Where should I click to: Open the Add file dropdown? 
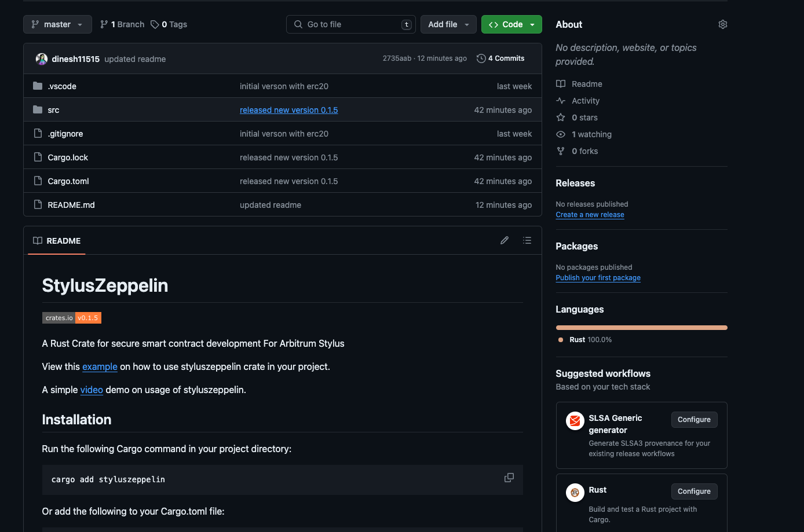pos(448,24)
